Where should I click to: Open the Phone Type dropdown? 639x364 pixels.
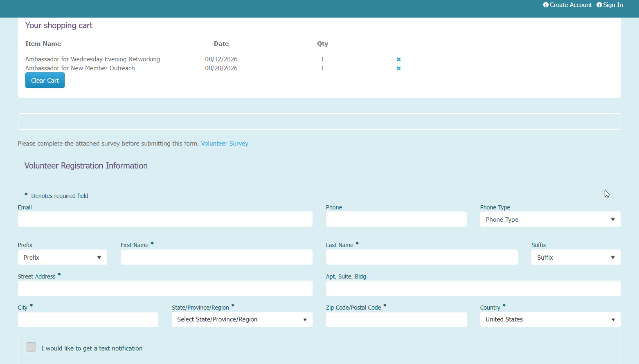click(550, 219)
